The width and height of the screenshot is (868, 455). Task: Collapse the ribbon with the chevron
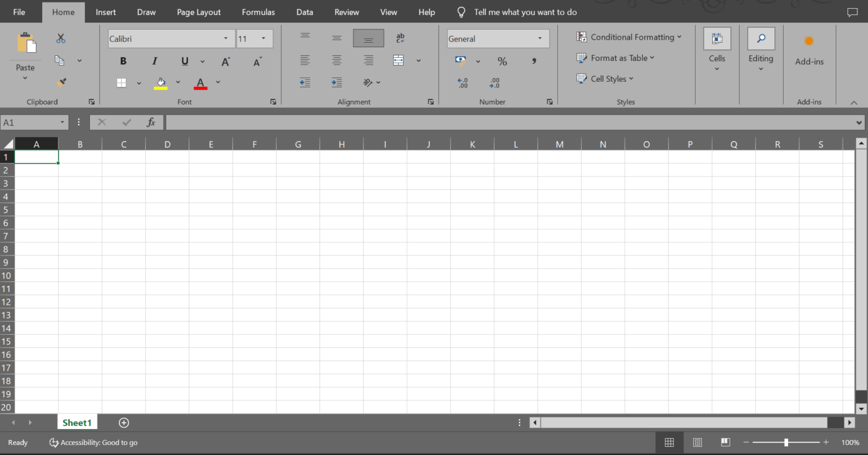coord(854,103)
